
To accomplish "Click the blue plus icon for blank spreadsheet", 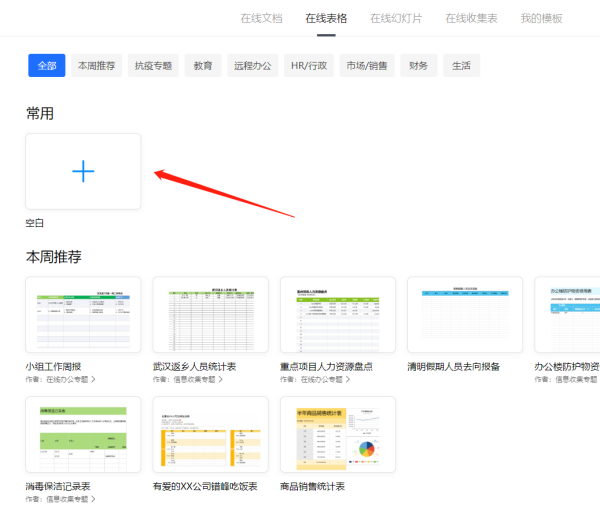I will coord(83,172).
